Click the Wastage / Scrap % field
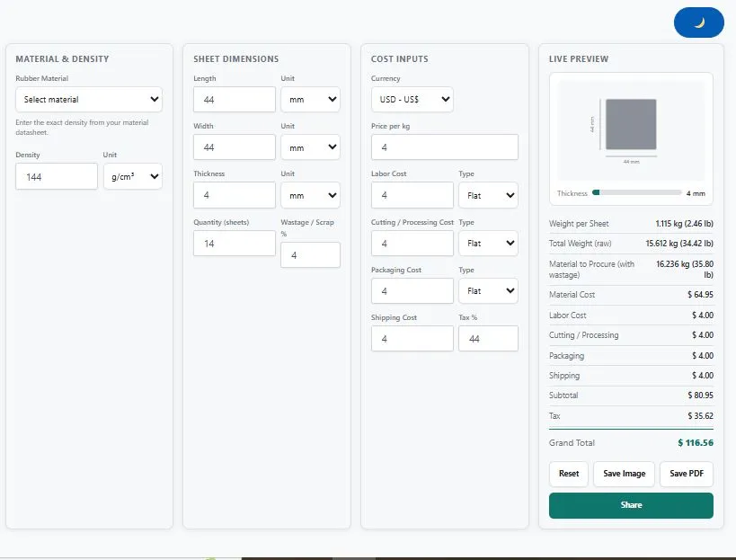The height and width of the screenshot is (560, 736). (310, 255)
